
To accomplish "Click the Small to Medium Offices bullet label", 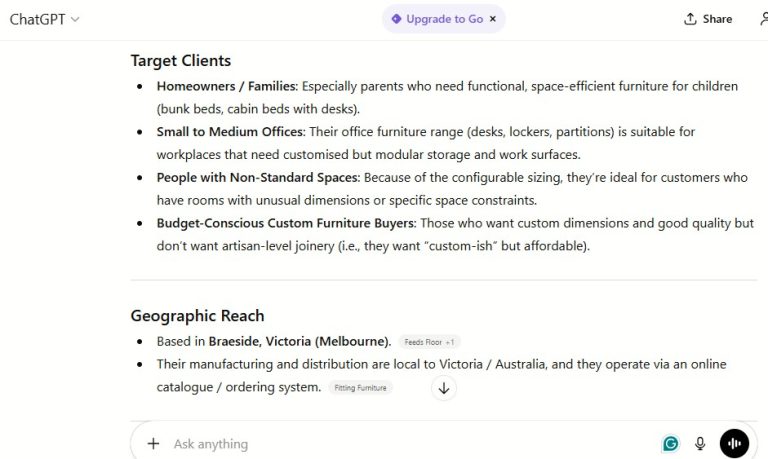I will coord(230,132).
